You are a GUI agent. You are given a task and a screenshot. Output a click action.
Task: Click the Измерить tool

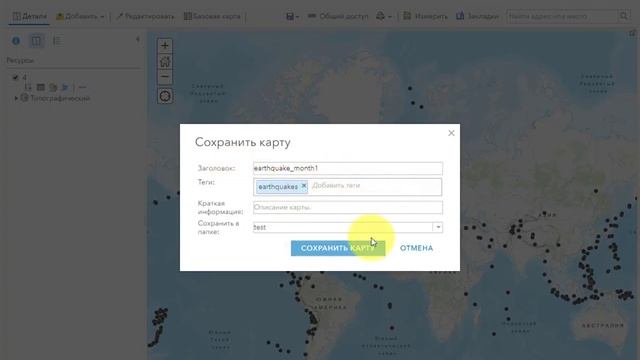click(425, 16)
